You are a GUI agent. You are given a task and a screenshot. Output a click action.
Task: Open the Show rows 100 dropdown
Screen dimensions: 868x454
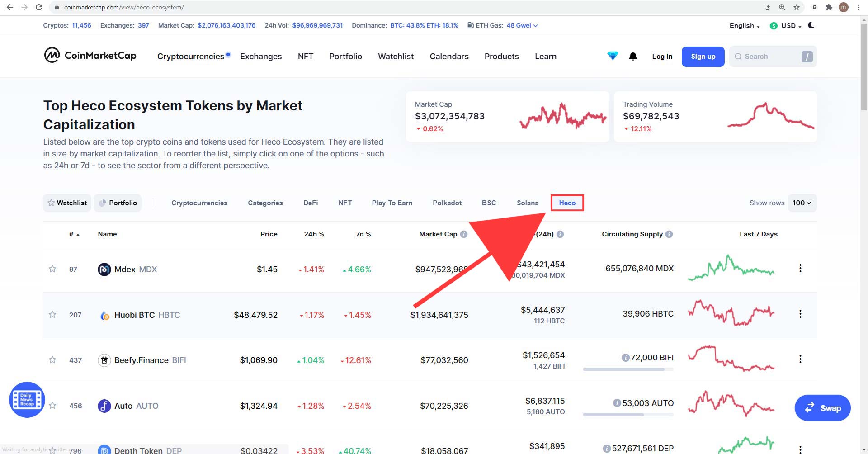(802, 203)
